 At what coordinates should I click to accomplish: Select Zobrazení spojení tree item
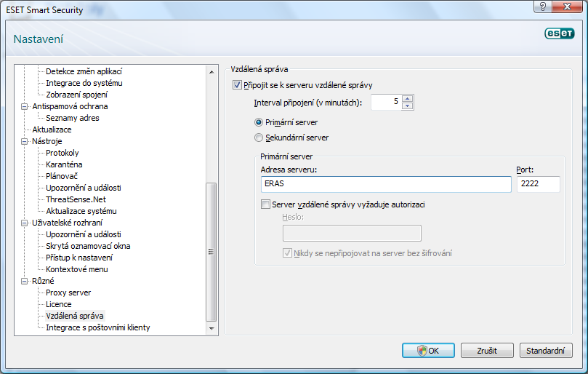click(76, 95)
